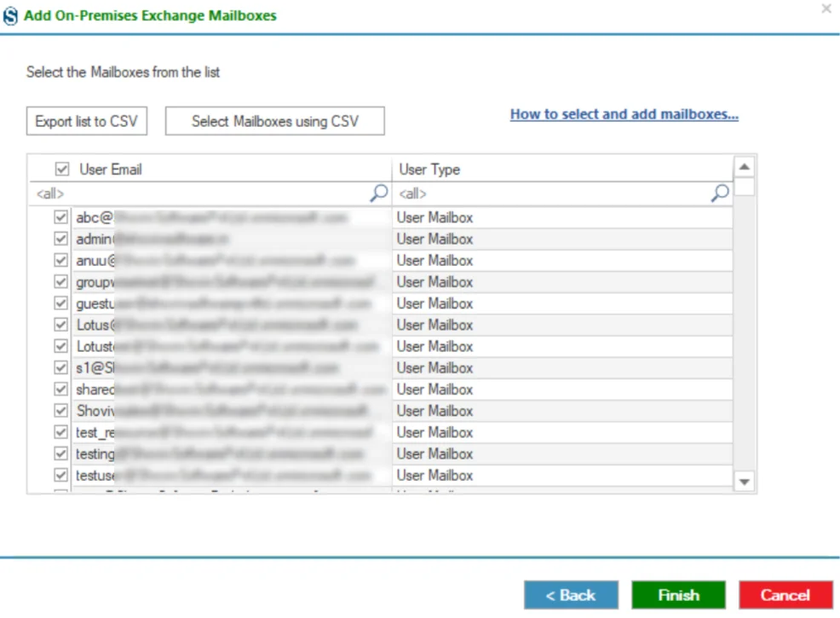This screenshot has width=840, height=618.
Task: Click the green Finish button
Action: pos(678,595)
